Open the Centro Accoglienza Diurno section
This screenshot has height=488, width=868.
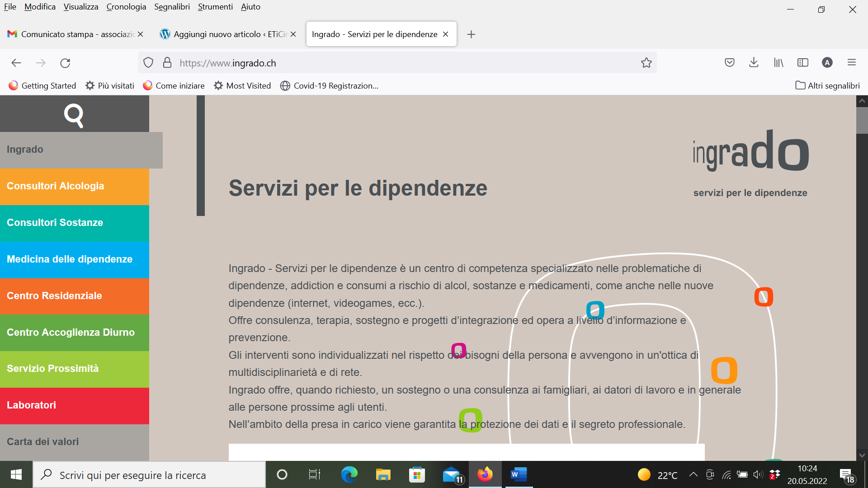tap(75, 333)
